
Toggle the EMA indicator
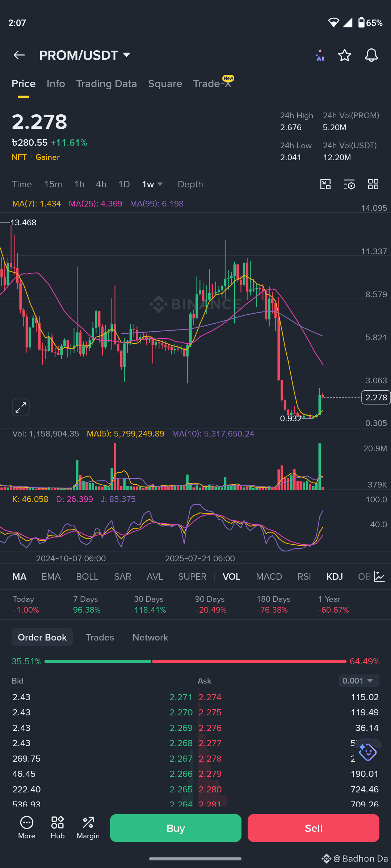tap(51, 576)
